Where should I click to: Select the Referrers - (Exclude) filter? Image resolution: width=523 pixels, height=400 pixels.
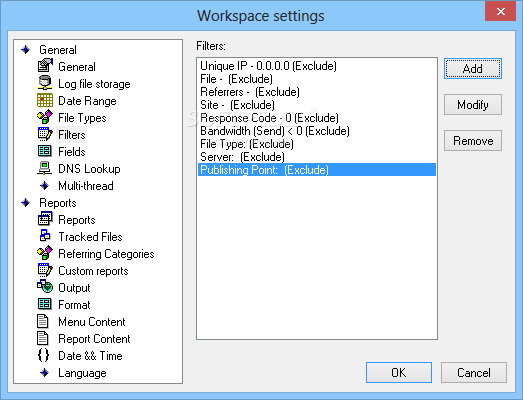pyautogui.click(x=317, y=92)
